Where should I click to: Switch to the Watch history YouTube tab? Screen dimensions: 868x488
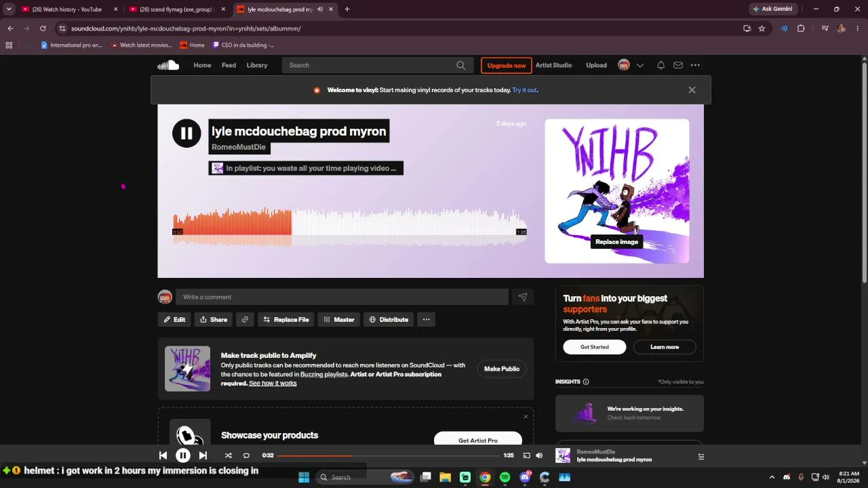pos(68,9)
